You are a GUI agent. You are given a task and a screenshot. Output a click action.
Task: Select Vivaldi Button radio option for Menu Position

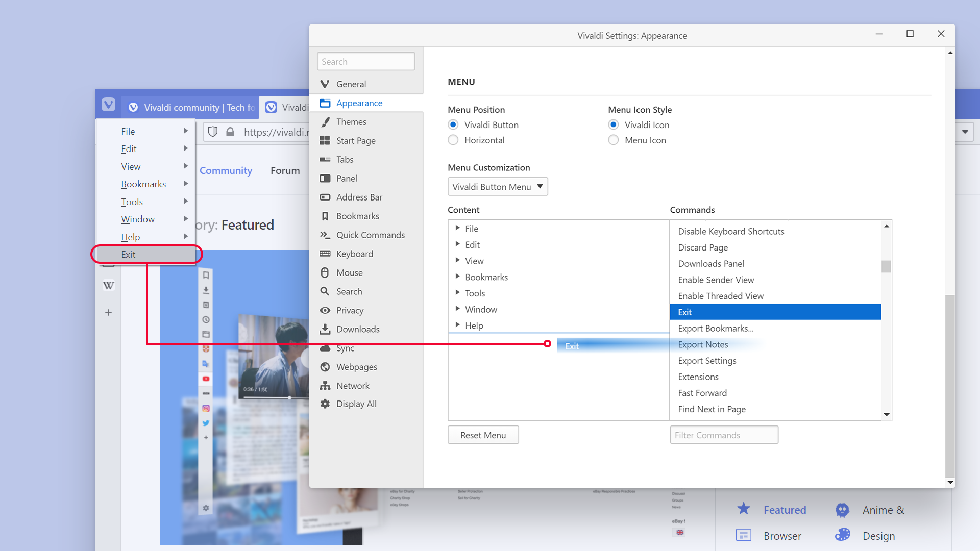(x=454, y=124)
